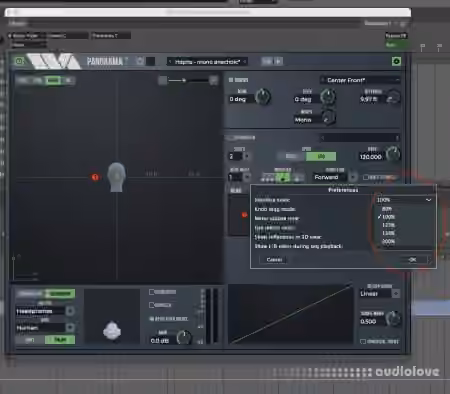Toggle the second checkbox left of the level meters
The width and height of the screenshot is (450, 394).
tap(152, 305)
